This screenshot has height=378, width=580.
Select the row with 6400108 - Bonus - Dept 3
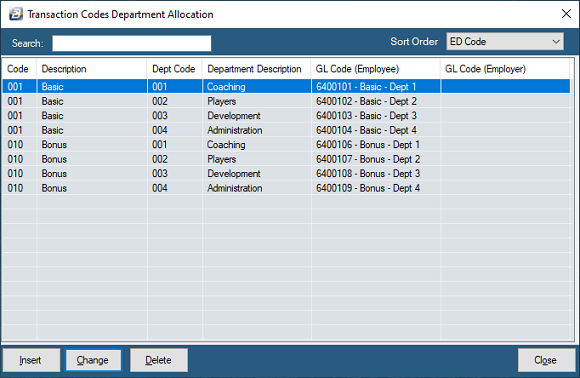[286, 173]
